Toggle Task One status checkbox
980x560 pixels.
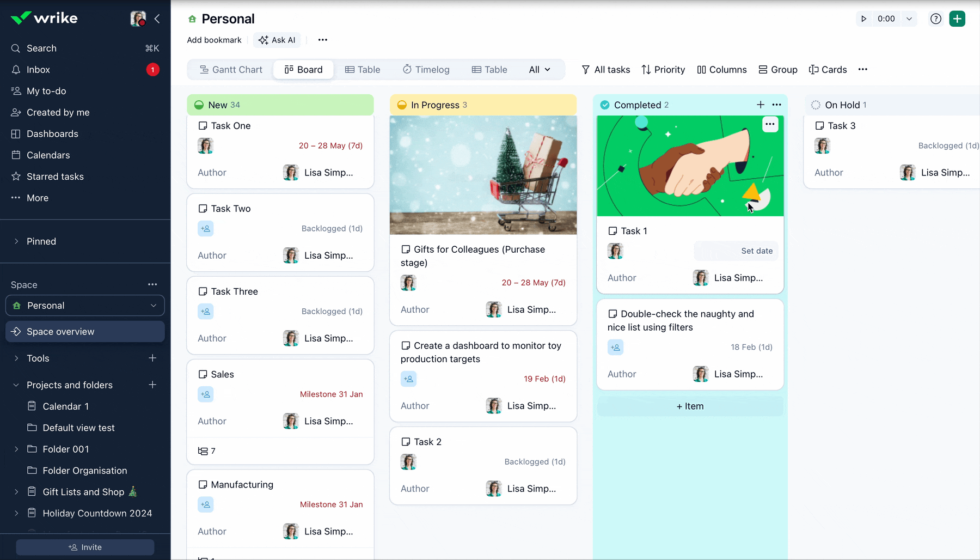203,126
